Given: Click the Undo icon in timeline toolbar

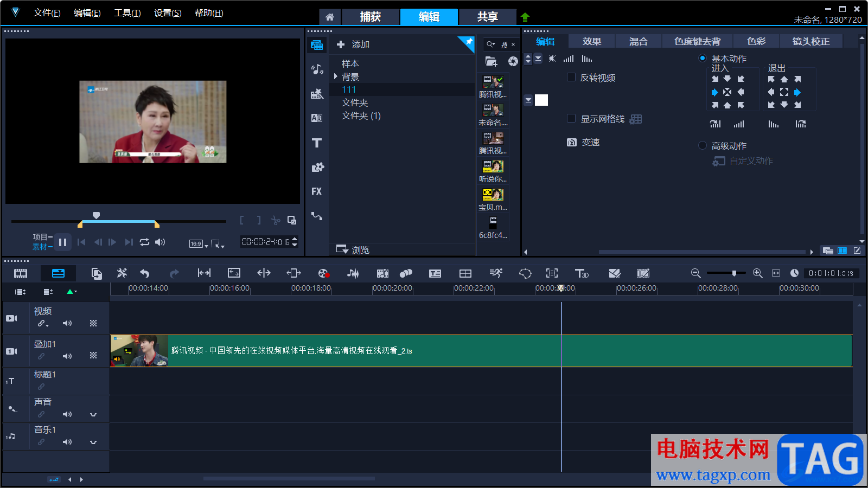Looking at the screenshot, I should click(144, 273).
